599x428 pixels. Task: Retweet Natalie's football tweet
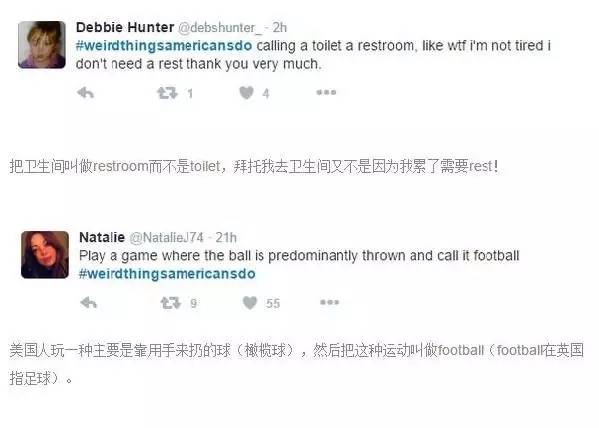point(170,303)
